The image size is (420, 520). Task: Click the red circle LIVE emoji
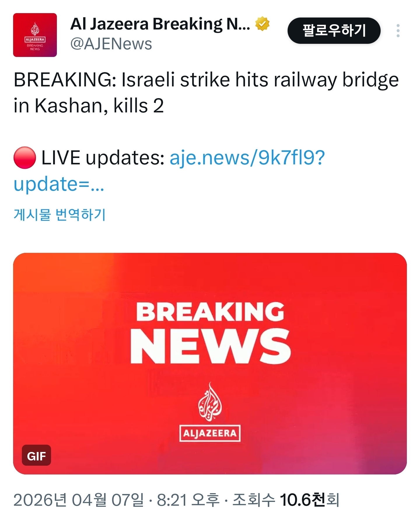25,158
